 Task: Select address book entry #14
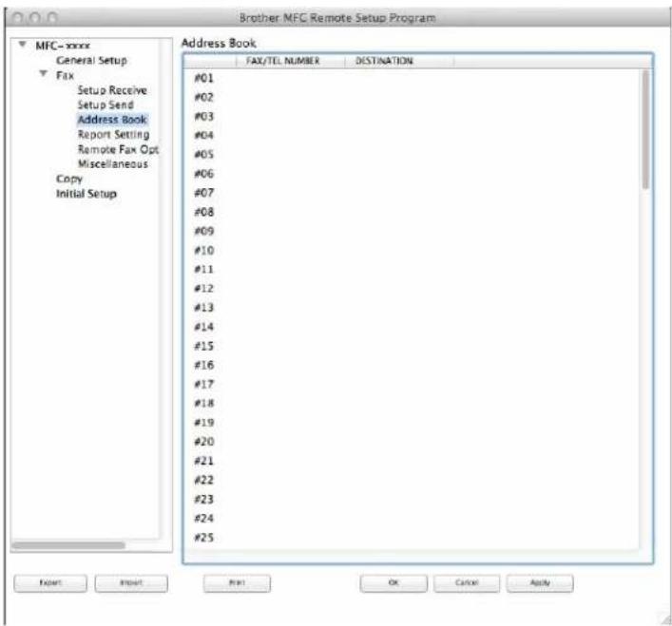[411, 327]
